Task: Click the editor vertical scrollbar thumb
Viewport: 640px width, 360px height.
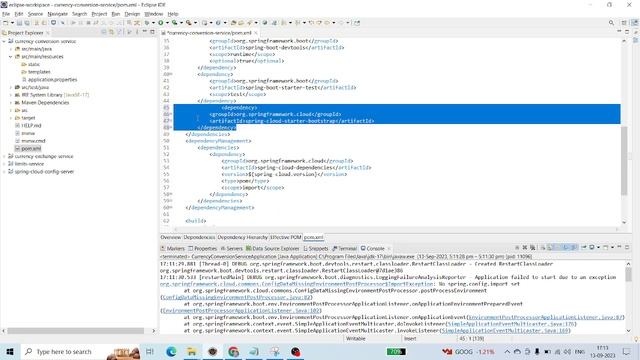Action: 624,160
